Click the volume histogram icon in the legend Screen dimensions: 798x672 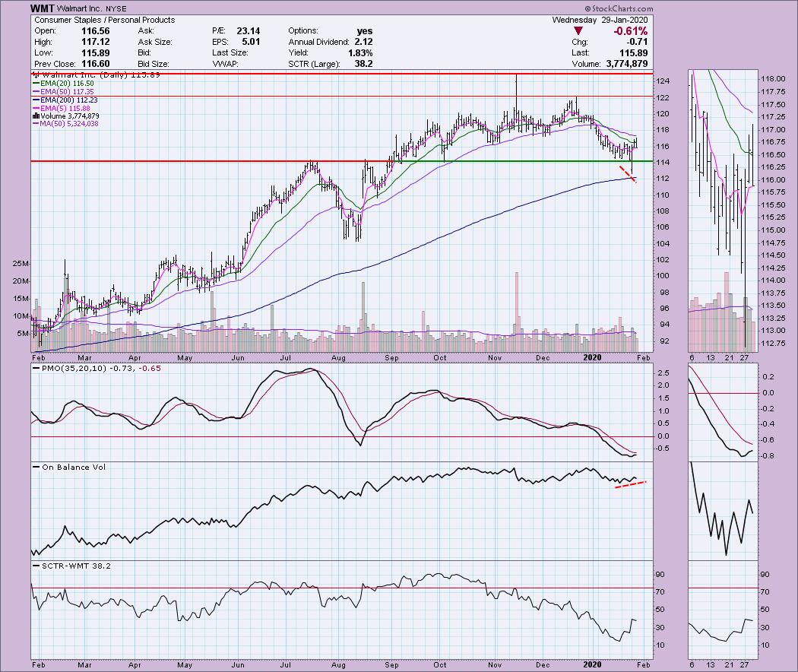point(36,116)
